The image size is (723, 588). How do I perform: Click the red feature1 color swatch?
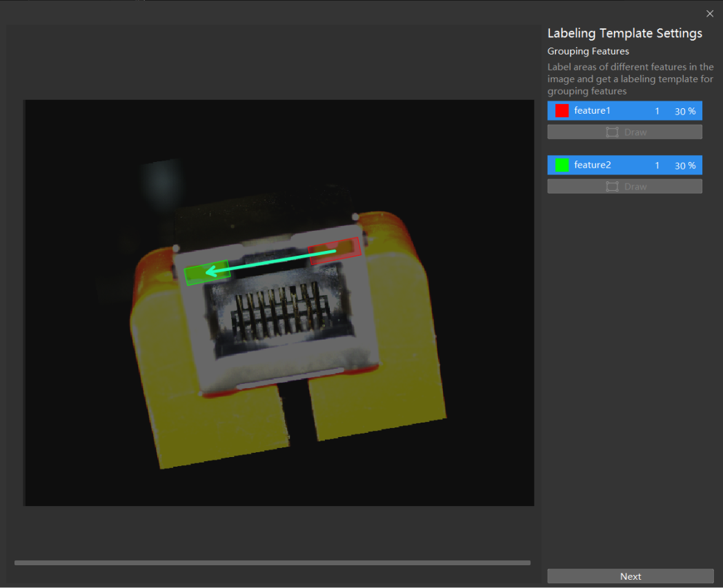[x=562, y=110]
